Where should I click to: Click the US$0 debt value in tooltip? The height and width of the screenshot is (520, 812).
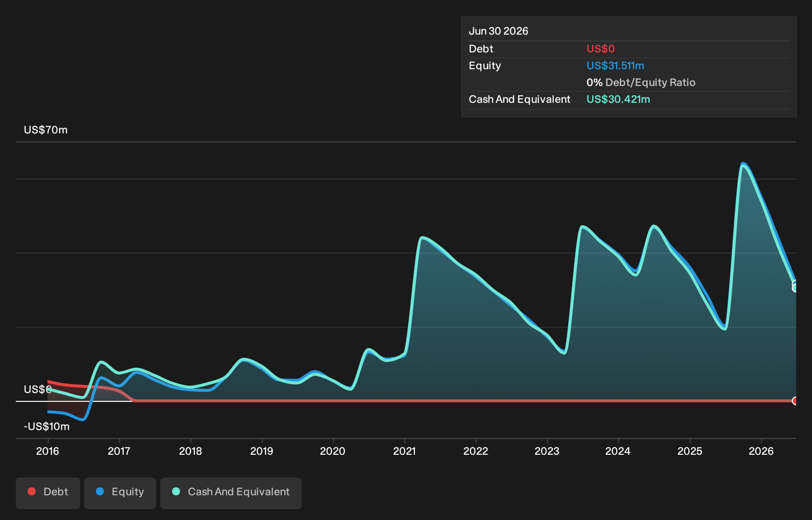pos(600,49)
